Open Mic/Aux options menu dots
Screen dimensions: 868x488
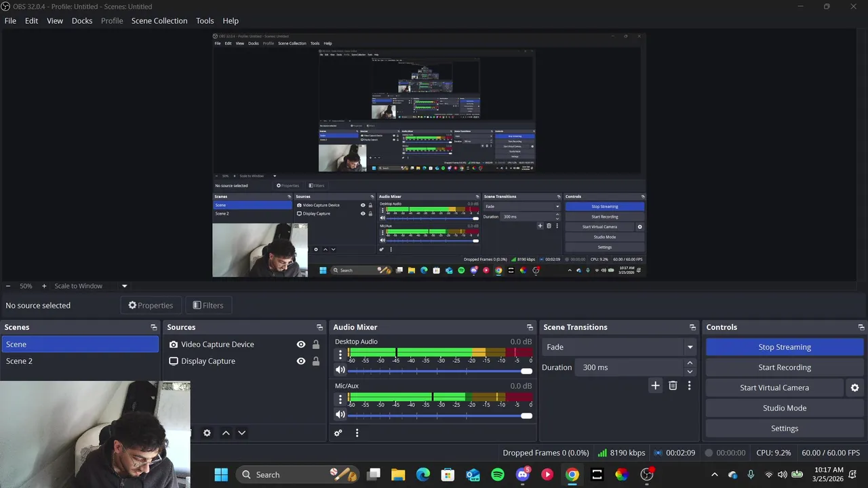[x=340, y=399]
